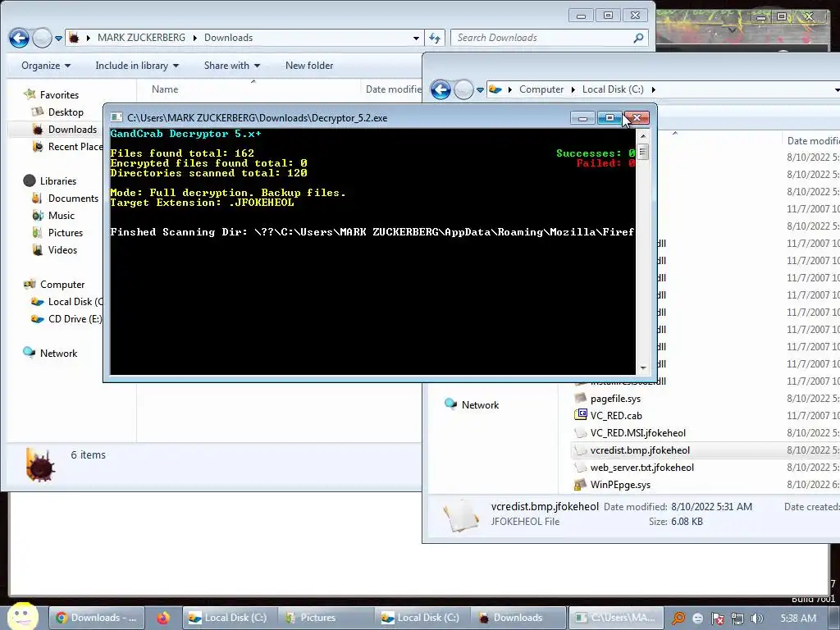Viewport: 840px width, 630px height.
Task: Select WinPEpge.sys file
Action: click(x=620, y=484)
